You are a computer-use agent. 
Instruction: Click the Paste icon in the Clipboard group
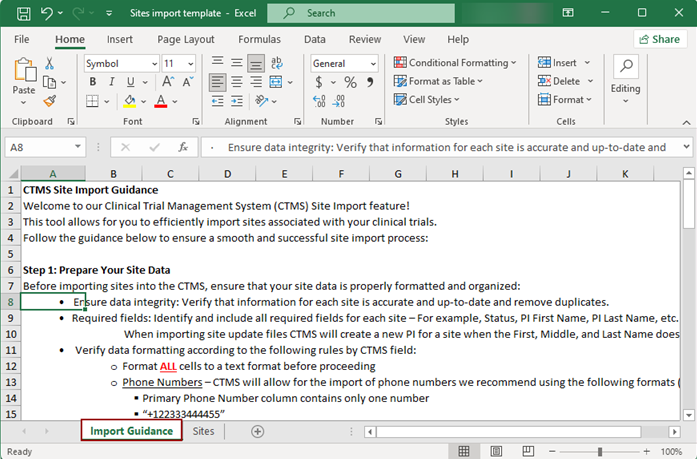(x=24, y=72)
